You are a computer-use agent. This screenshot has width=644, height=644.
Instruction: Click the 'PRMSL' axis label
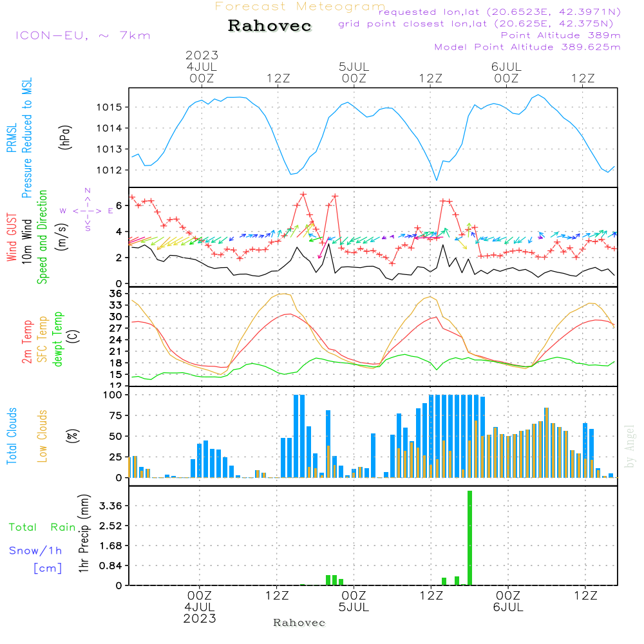pos(12,138)
